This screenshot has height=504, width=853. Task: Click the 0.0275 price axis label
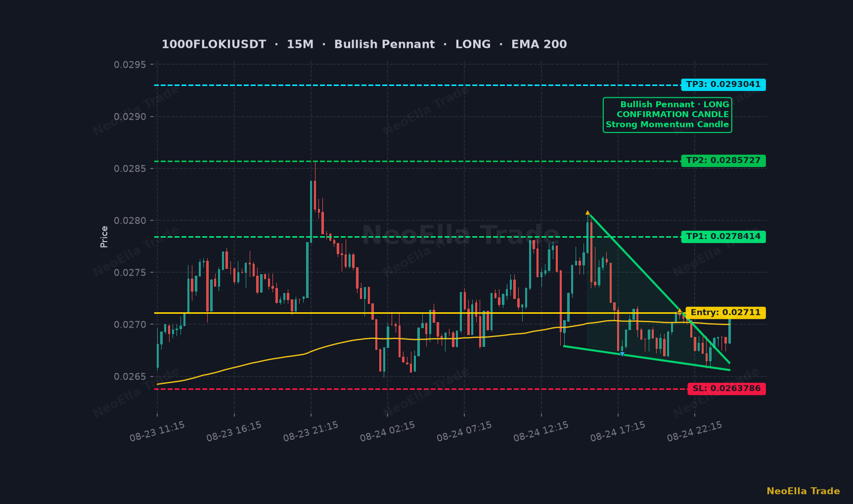[130, 272]
